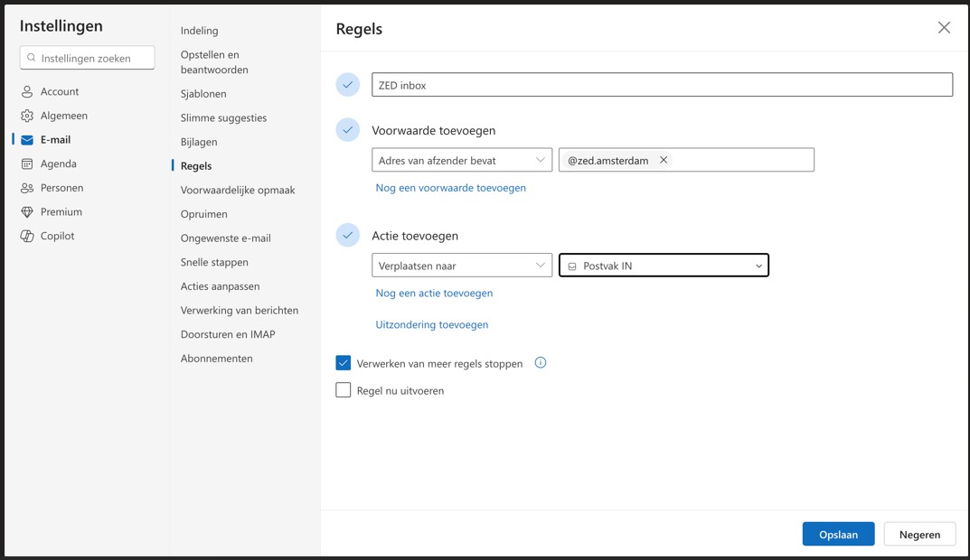Select 'Voorwaardelijke opmaak' in the menu
Viewport: 970px width, 560px height.
click(238, 190)
